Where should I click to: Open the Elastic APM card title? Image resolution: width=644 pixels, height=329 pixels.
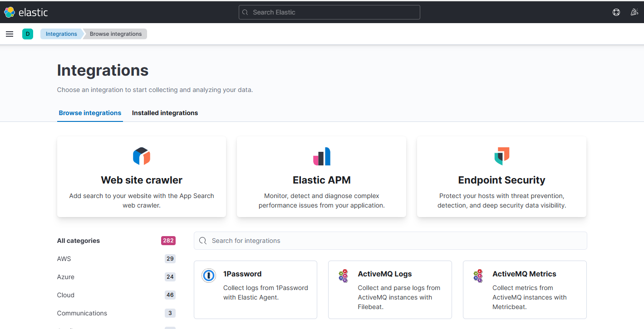(322, 180)
